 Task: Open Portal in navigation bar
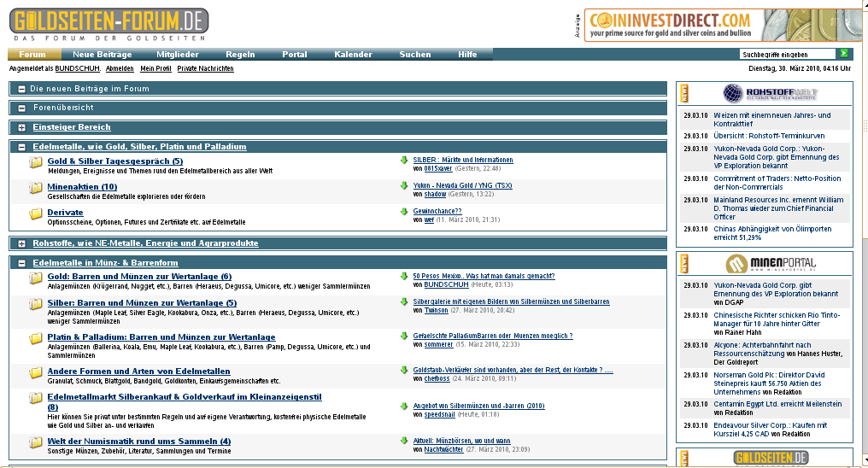tap(295, 54)
